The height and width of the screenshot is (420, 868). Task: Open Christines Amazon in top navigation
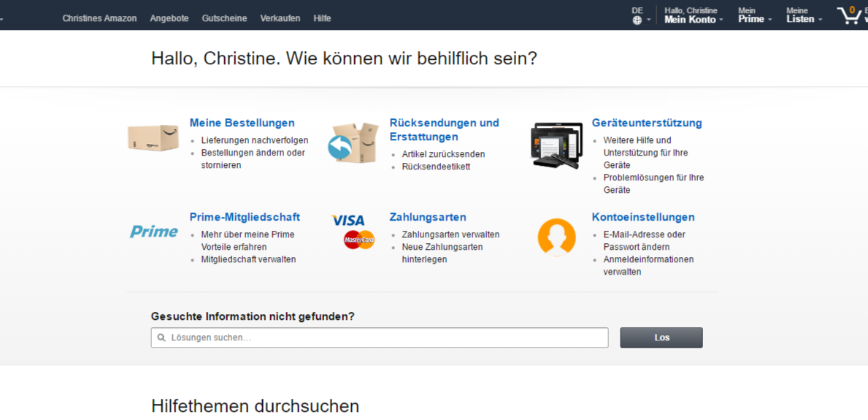click(99, 18)
